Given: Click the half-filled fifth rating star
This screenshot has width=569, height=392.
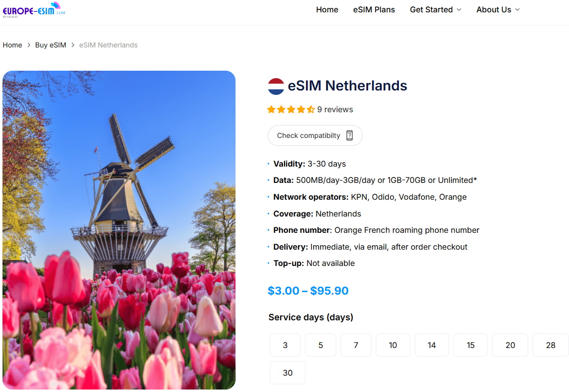Looking at the screenshot, I should [311, 109].
